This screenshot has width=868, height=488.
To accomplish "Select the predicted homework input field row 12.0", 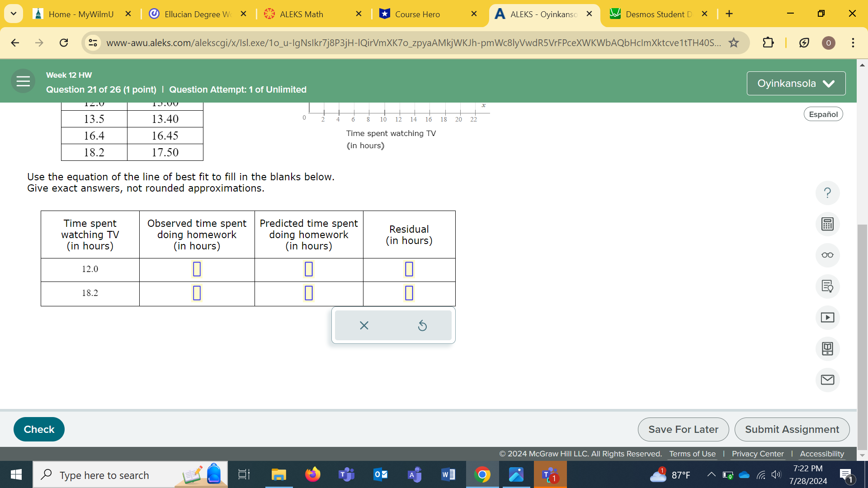I will pos(308,269).
